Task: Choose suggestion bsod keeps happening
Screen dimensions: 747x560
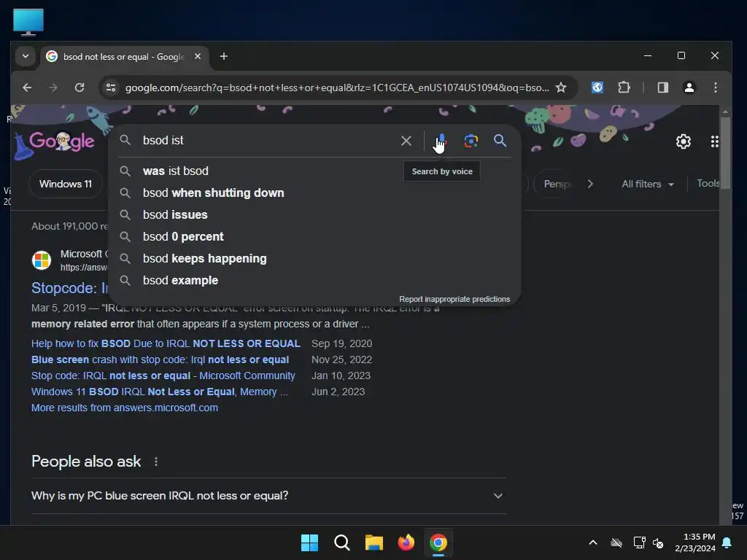Action: [x=314, y=259]
